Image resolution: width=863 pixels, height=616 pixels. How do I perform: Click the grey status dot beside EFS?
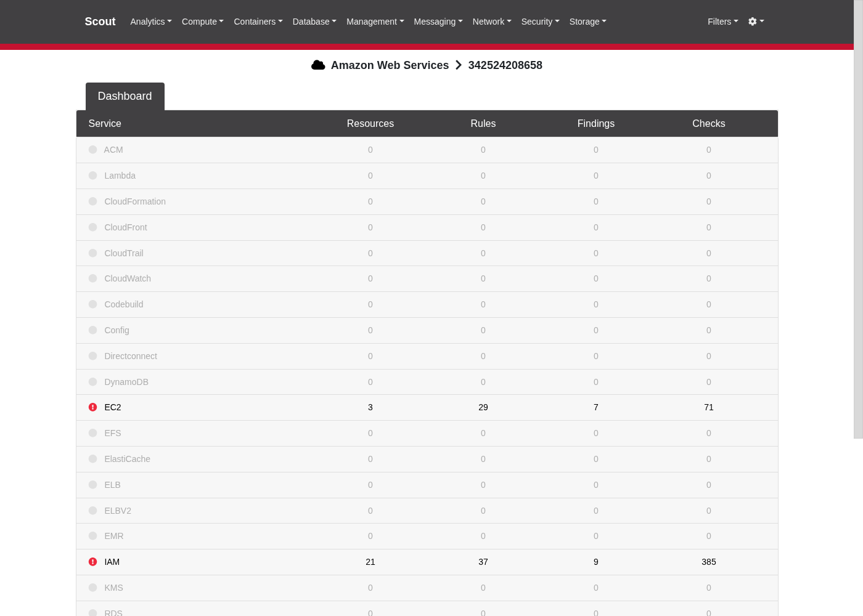pos(92,433)
